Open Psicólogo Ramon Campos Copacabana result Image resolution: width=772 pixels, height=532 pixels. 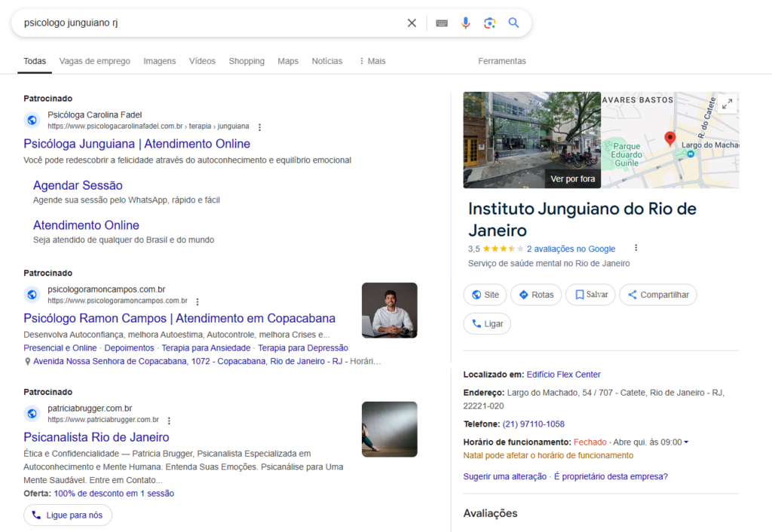[x=179, y=319]
